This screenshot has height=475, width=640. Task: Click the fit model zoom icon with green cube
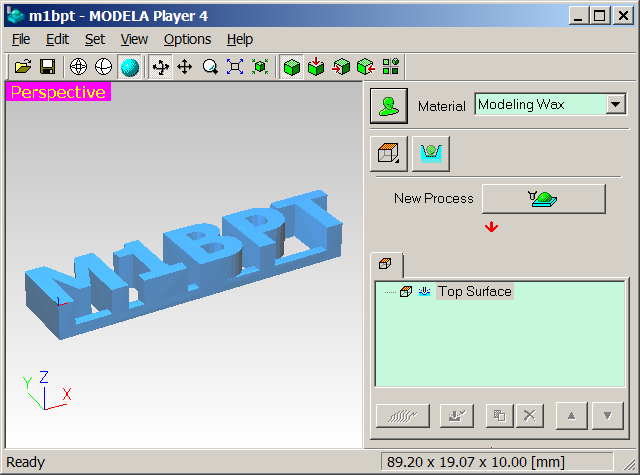pyautogui.click(x=260, y=67)
